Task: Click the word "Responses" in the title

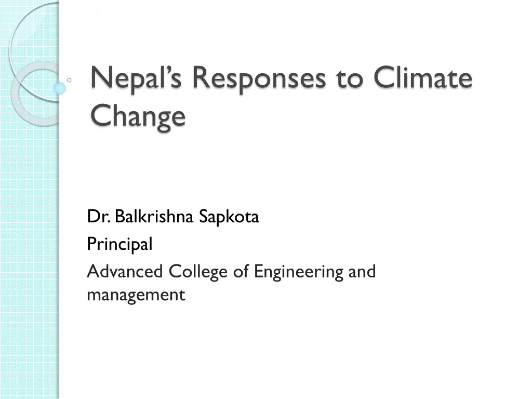Action: 259,79
